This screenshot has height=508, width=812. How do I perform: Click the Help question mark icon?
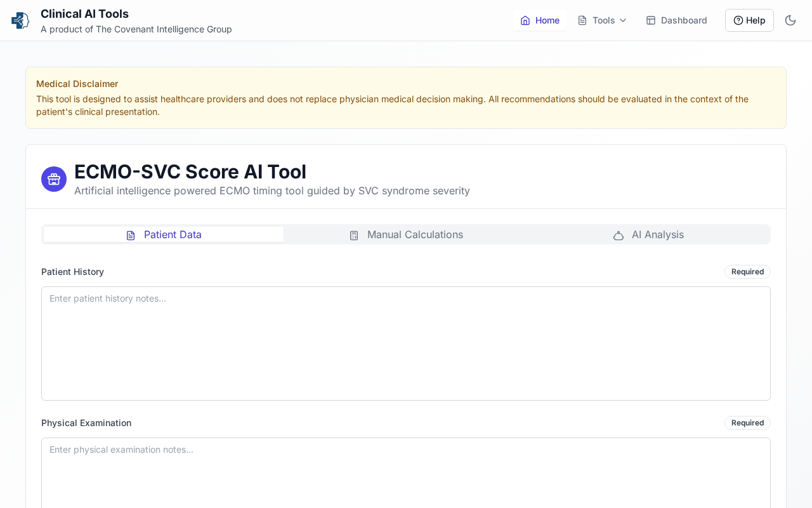[x=738, y=20]
